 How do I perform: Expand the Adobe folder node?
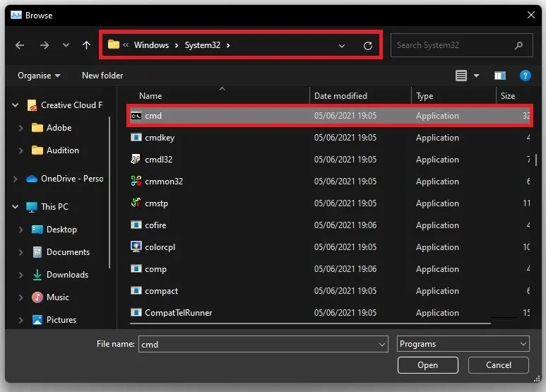21,128
